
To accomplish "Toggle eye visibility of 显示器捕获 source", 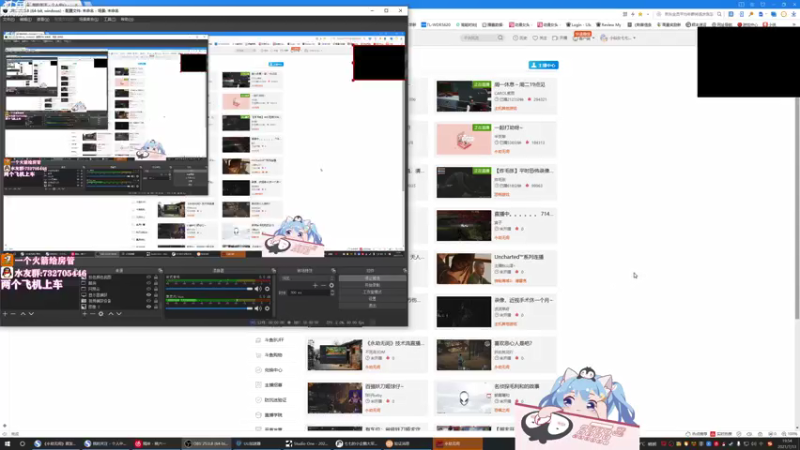I will point(149,295).
